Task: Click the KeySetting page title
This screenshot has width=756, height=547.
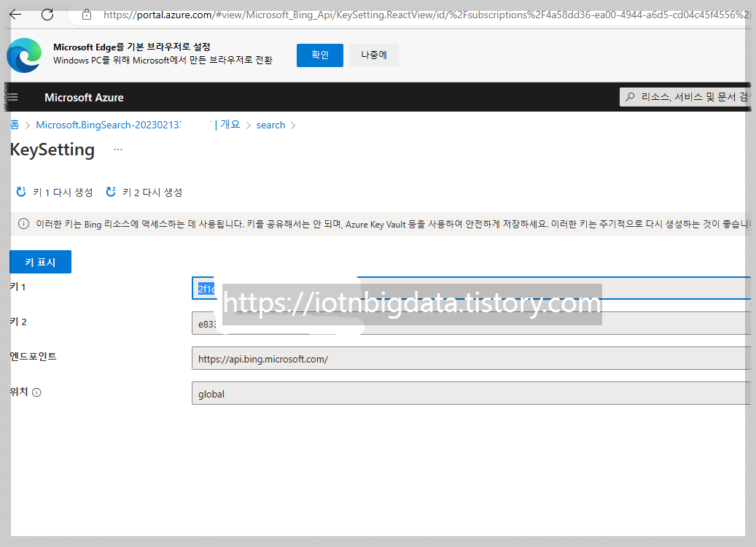Action: pyautogui.click(x=52, y=150)
